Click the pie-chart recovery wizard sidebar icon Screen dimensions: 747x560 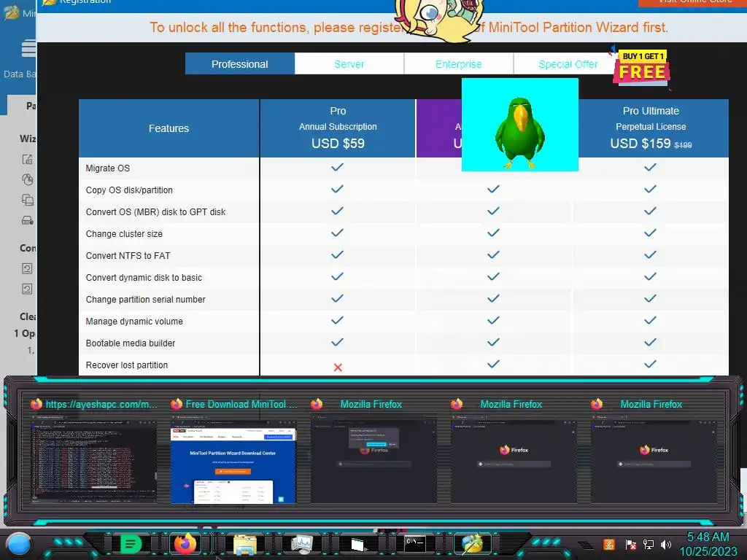[x=28, y=179]
